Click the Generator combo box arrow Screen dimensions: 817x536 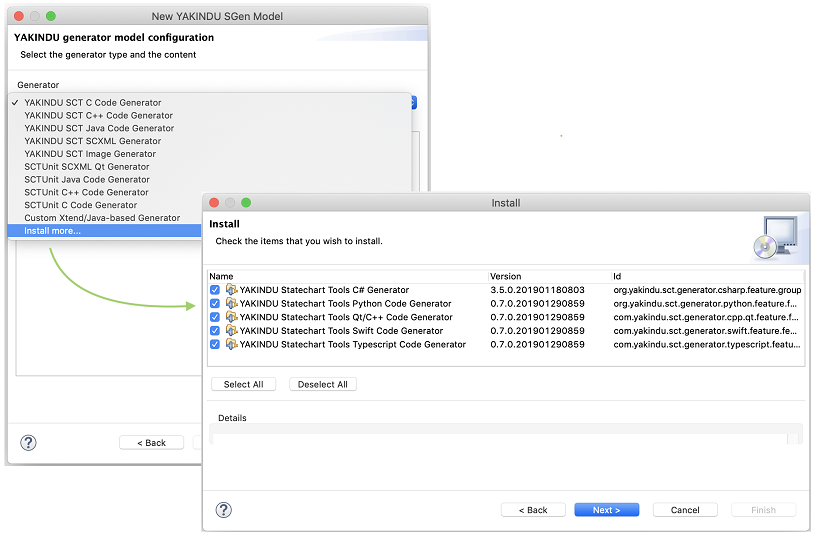[414, 103]
